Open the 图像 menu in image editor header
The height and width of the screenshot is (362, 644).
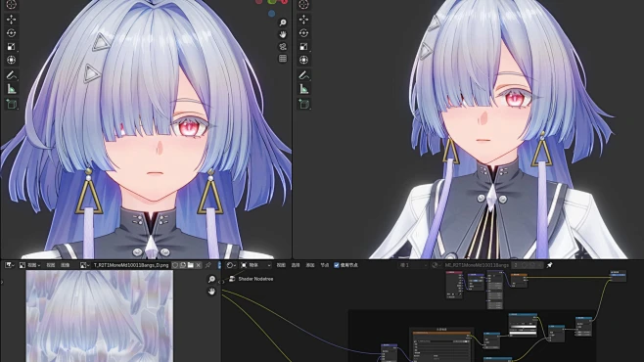65,265
